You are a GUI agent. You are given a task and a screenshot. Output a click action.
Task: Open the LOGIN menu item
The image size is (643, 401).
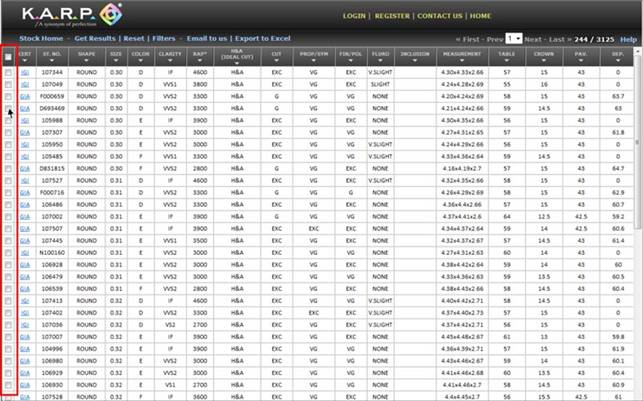(354, 16)
